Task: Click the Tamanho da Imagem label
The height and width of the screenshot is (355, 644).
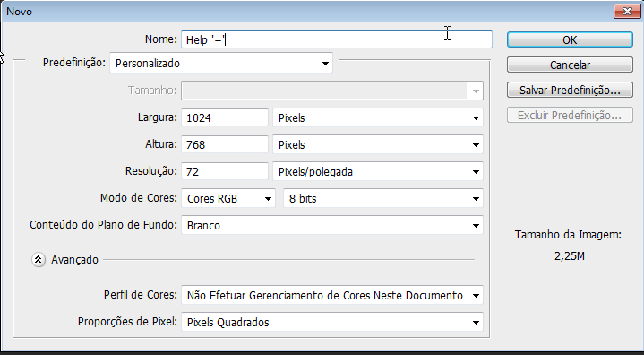Action: click(x=568, y=235)
